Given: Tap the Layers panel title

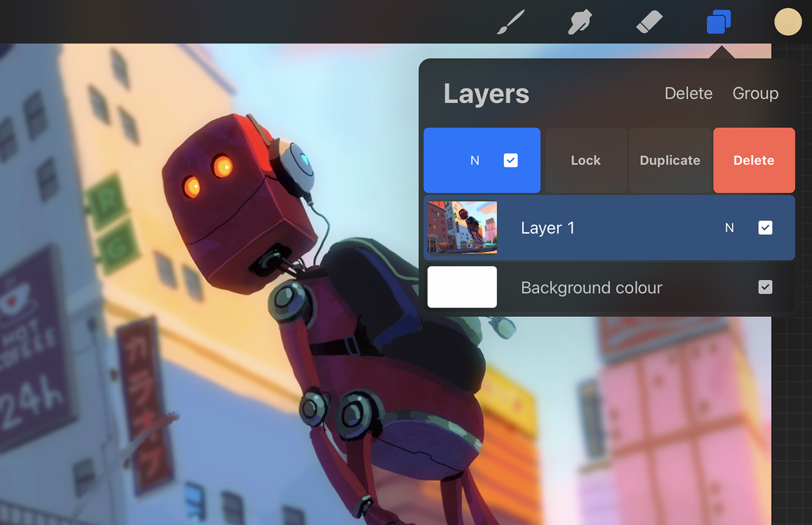Looking at the screenshot, I should point(486,94).
